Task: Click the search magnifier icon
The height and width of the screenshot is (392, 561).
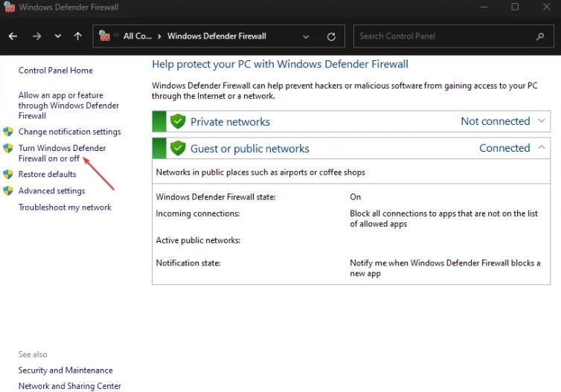Action: (x=540, y=36)
